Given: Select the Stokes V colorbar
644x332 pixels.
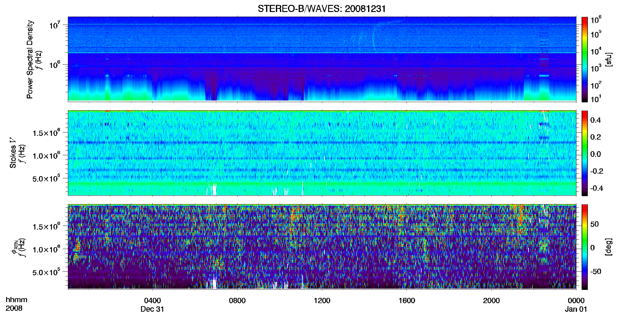Looking at the screenshot, I should [585, 153].
